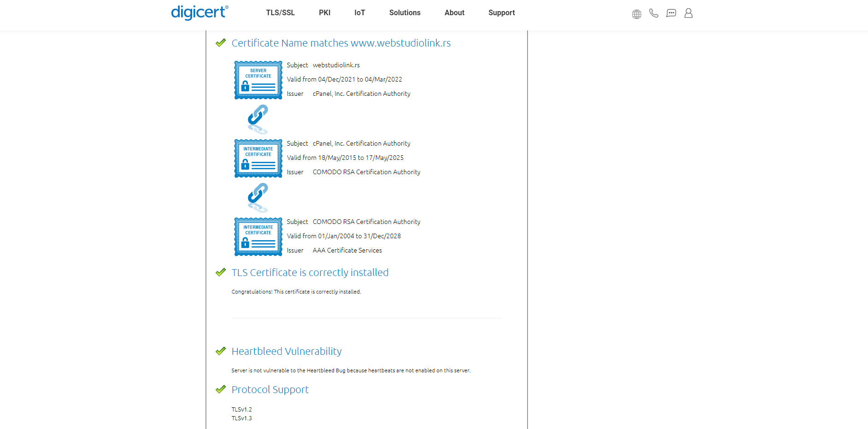Click the 'Protocol Support' heading
Image resolution: width=868 pixels, height=429 pixels.
270,390
